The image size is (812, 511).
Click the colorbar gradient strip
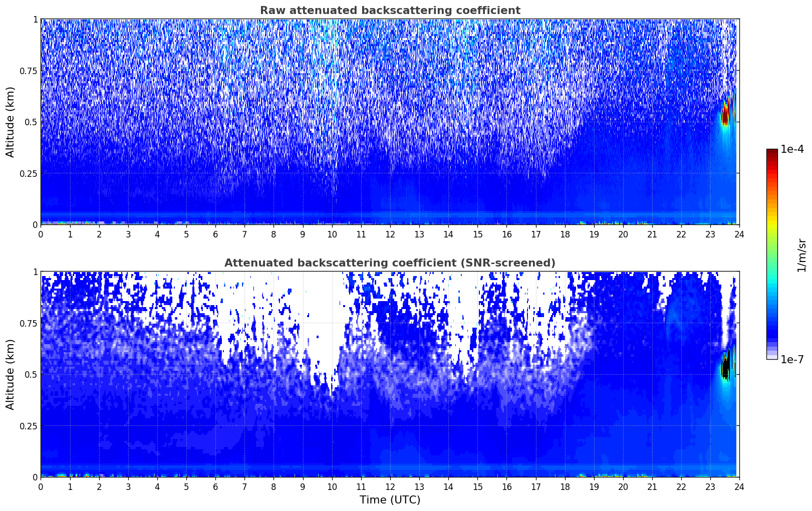pyautogui.click(x=772, y=254)
